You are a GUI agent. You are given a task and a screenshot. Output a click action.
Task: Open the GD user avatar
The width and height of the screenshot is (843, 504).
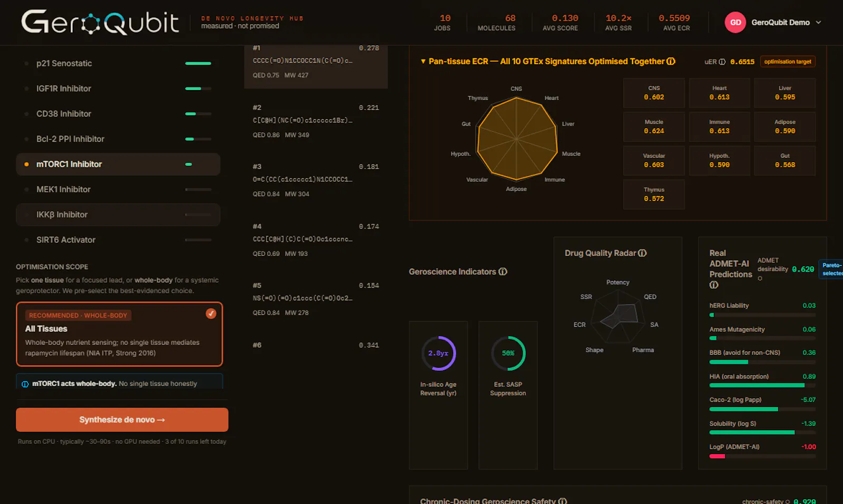(x=735, y=23)
